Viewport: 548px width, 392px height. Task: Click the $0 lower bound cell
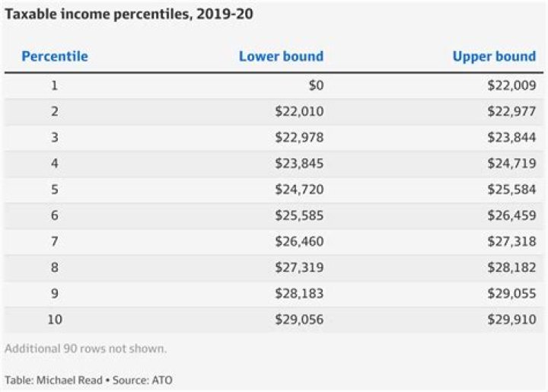[x=315, y=85]
